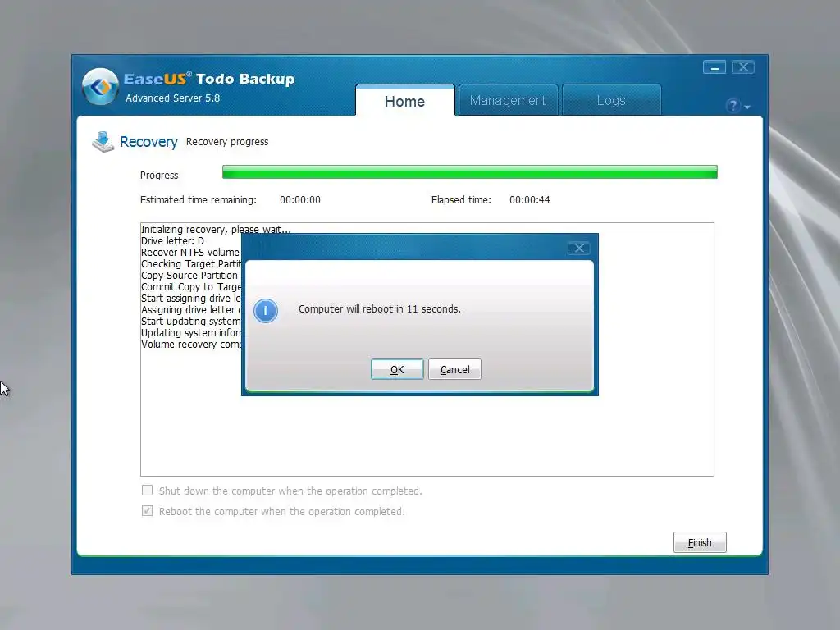Click the blue information icon in dialog
840x630 pixels.
266,311
